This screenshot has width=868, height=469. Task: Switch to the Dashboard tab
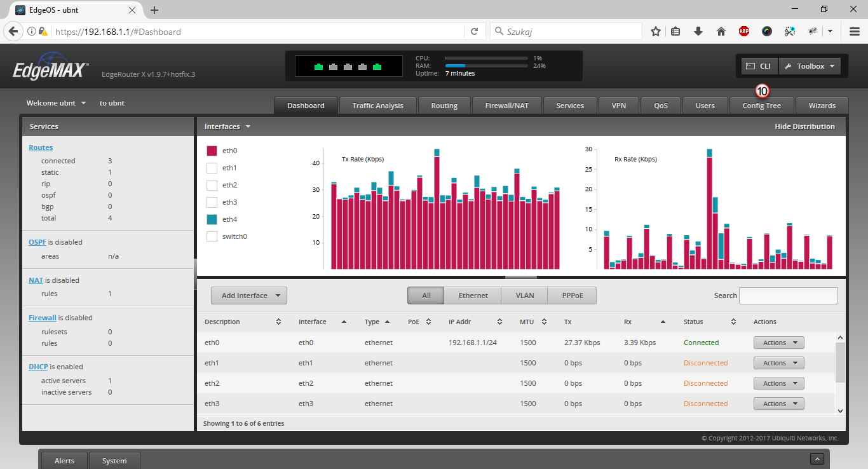[306, 105]
